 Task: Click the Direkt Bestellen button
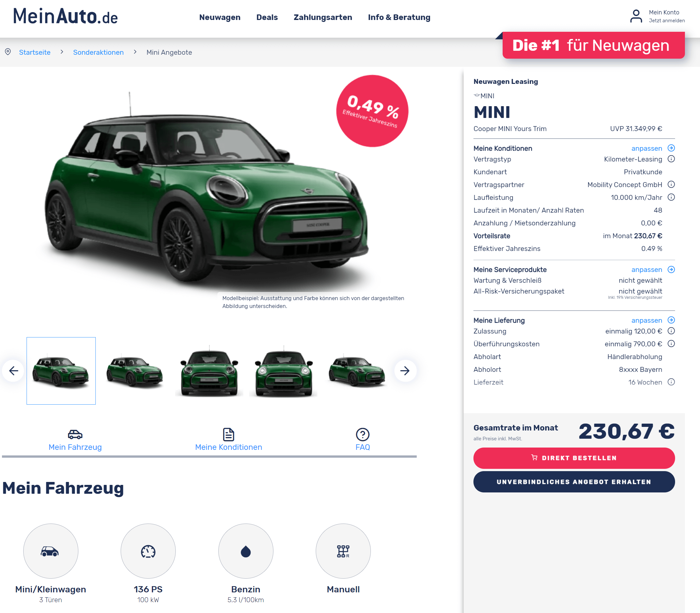pyautogui.click(x=574, y=458)
